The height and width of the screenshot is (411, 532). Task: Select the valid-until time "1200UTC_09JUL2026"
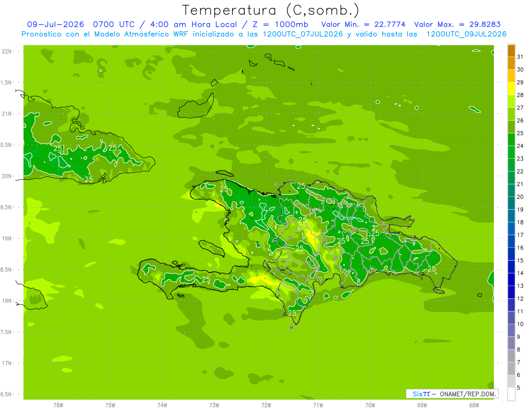point(466,34)
